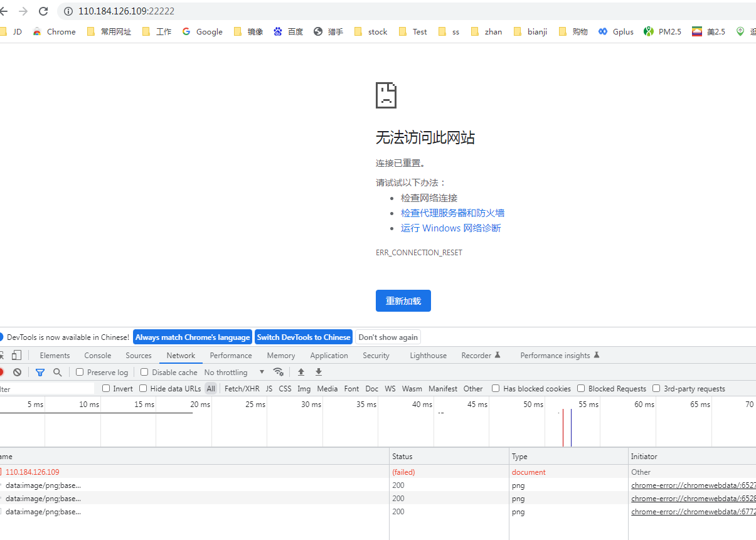Open the zhan bookmark folder

tap(487, 31)
